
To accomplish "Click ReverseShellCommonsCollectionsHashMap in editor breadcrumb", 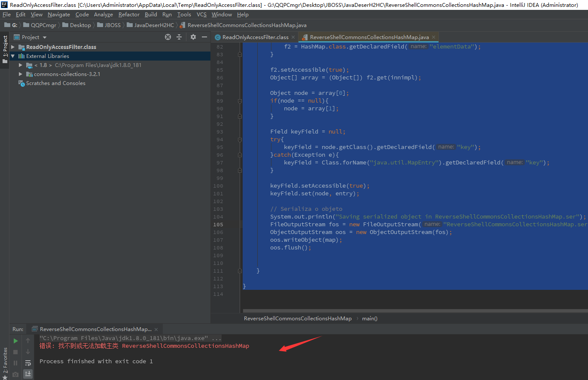I will point(298,319).
